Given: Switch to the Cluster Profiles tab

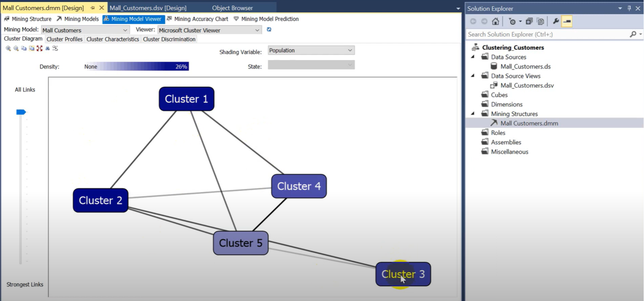Looking at the screenshot, I should pyautogui.click(x=64, y=39).
